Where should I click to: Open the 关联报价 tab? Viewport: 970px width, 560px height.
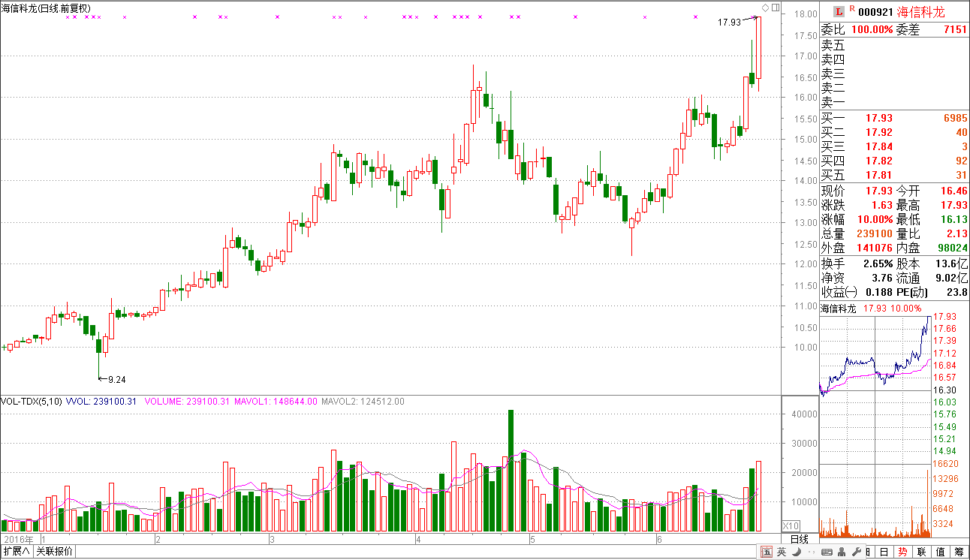54,552
